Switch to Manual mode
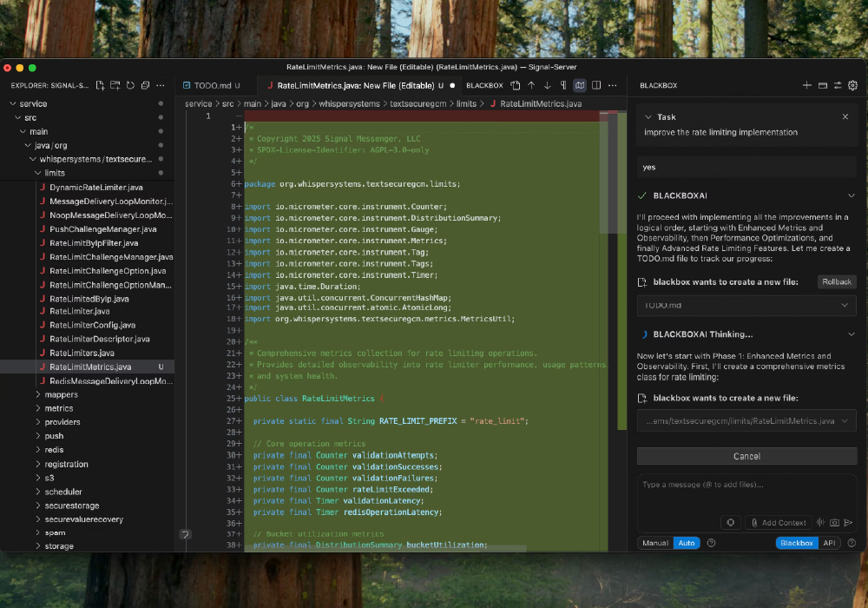868x608 pixels. click(x=655, y=543)
